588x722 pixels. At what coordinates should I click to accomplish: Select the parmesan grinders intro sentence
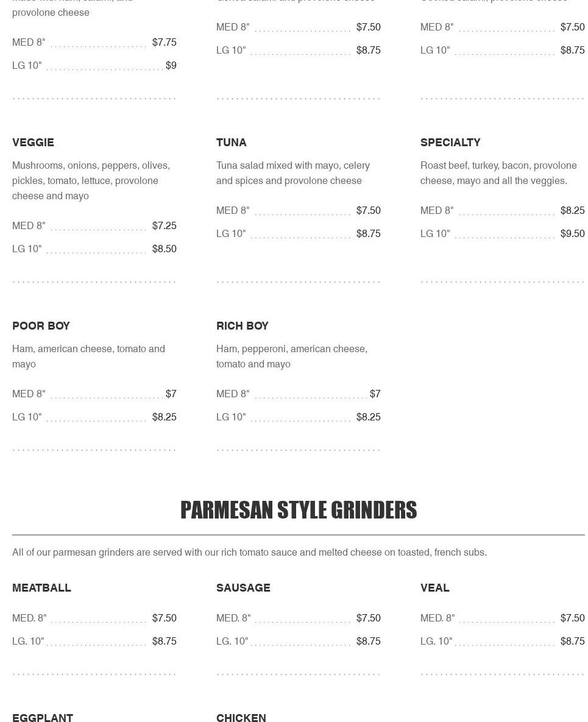pyautogui.click(x=249, y=552)
